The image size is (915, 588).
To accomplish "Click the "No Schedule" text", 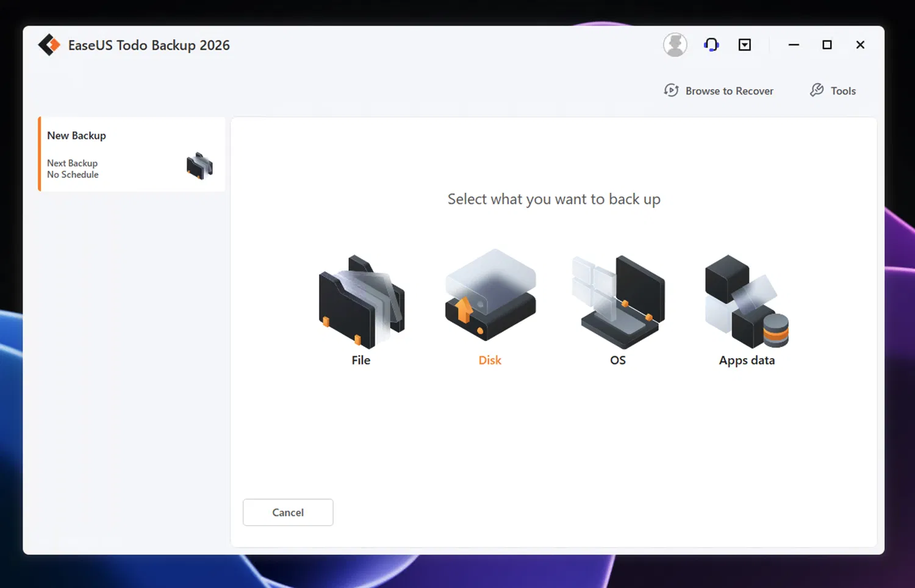I will pyautogui.click(x=73, y=174).
